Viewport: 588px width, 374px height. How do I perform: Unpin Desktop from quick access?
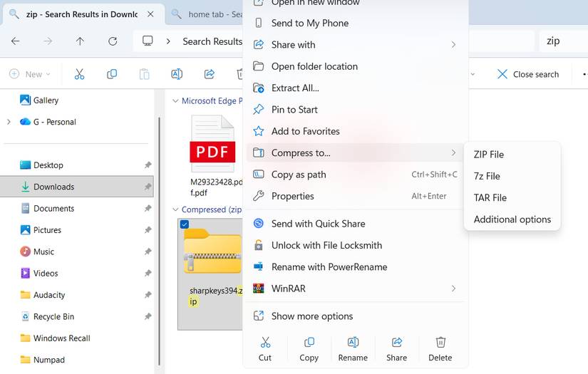(x=148, y=165)
